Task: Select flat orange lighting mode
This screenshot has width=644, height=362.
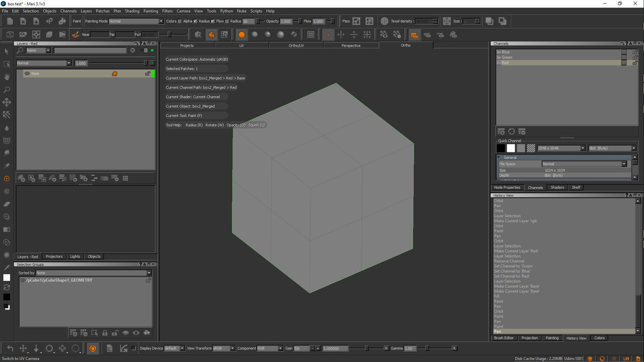Action: point(242,35)
